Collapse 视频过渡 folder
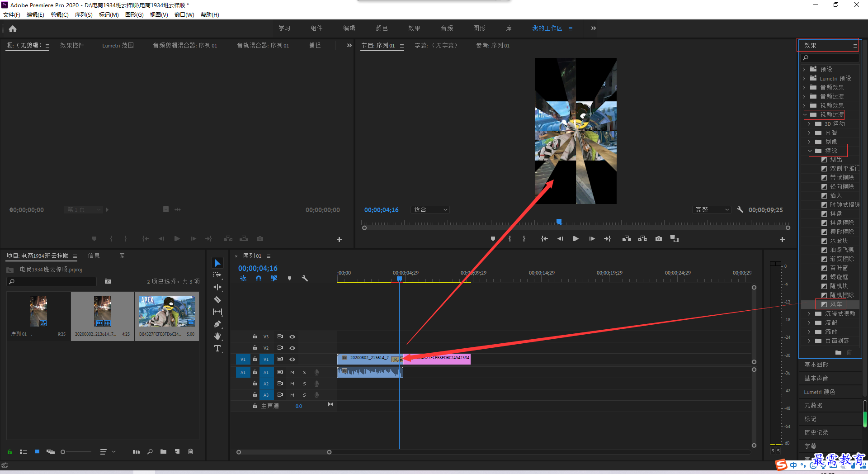The height and width of the screenshot is (474, 868). tap(805, 115)
